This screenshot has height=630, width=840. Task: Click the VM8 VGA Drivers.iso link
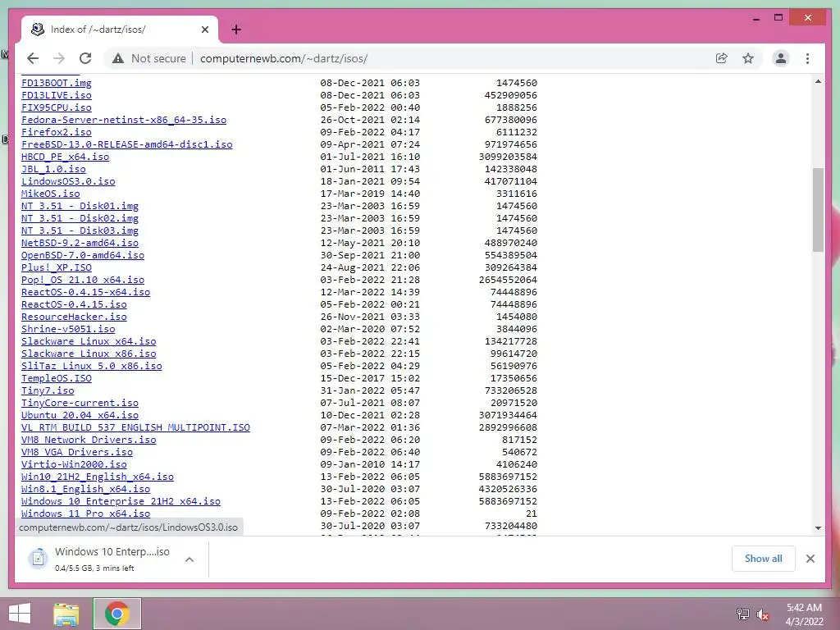pos(77,453)
